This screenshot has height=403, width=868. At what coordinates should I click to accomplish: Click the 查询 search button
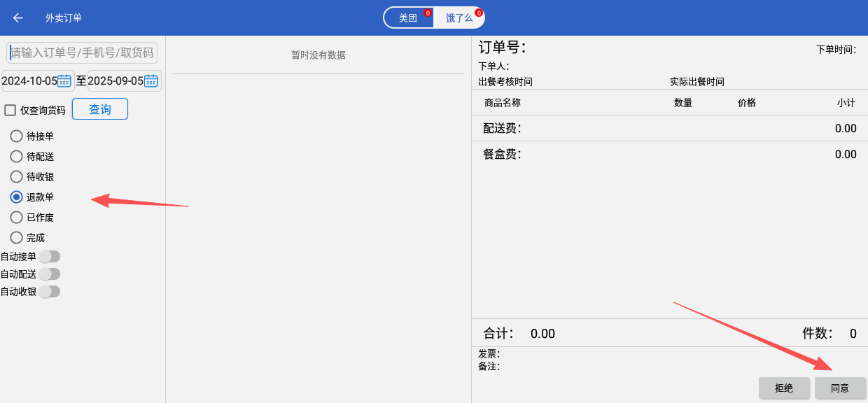click(100, 109)
